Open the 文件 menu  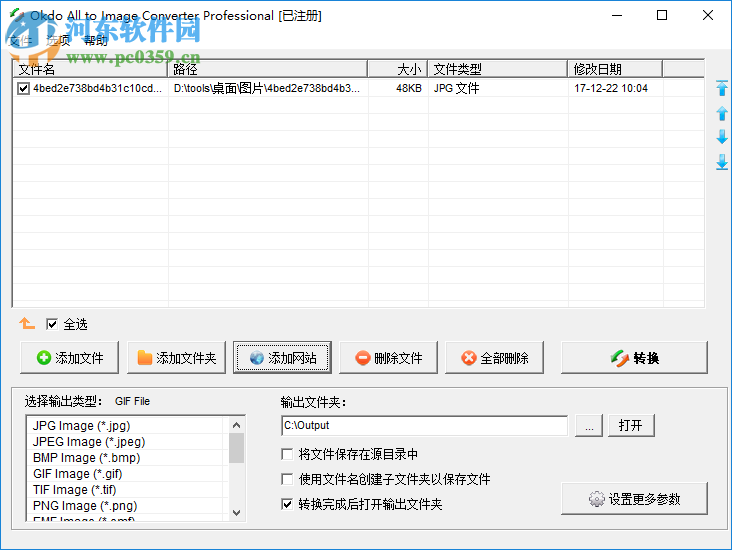pyautogui.click(x=21, y=41)
